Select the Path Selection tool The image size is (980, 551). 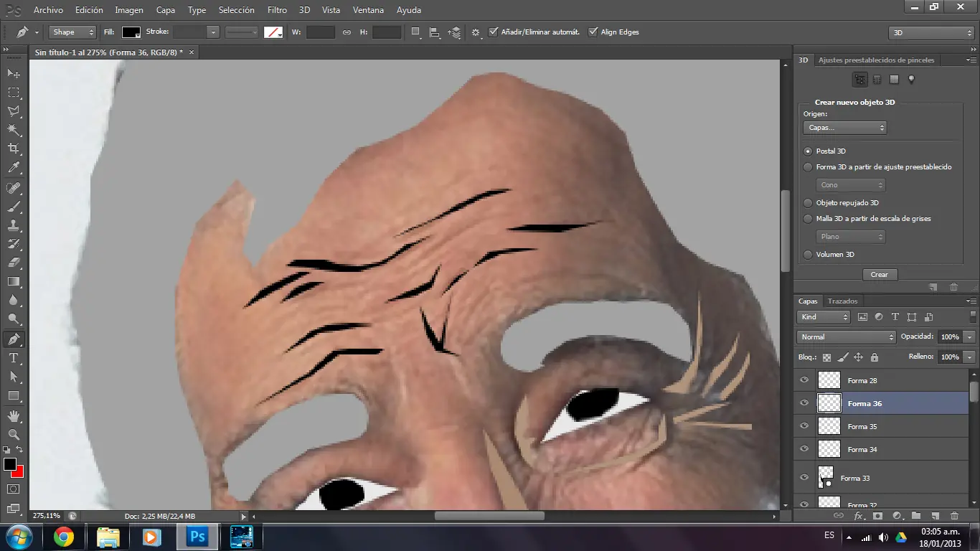tap(14, 377)
